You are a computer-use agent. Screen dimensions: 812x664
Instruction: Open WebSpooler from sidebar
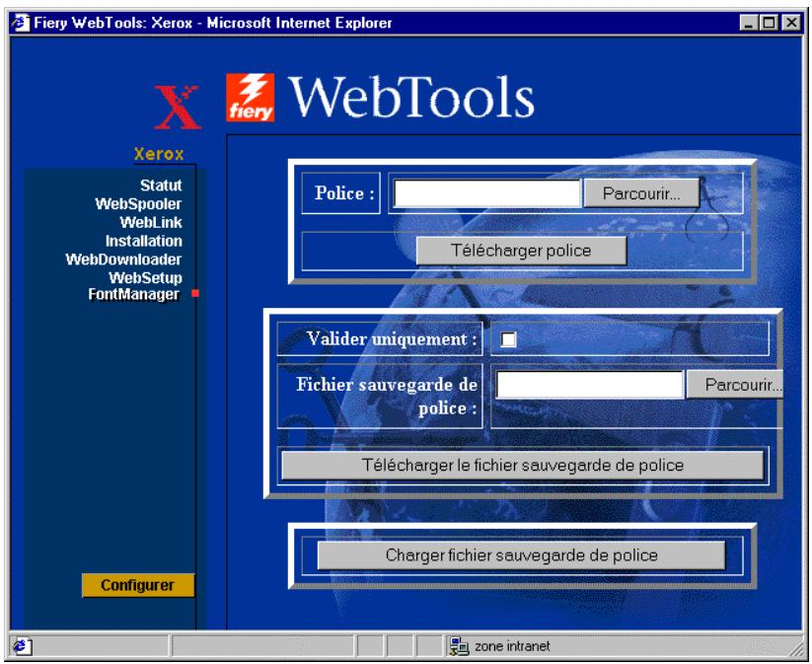coord(138,204)
